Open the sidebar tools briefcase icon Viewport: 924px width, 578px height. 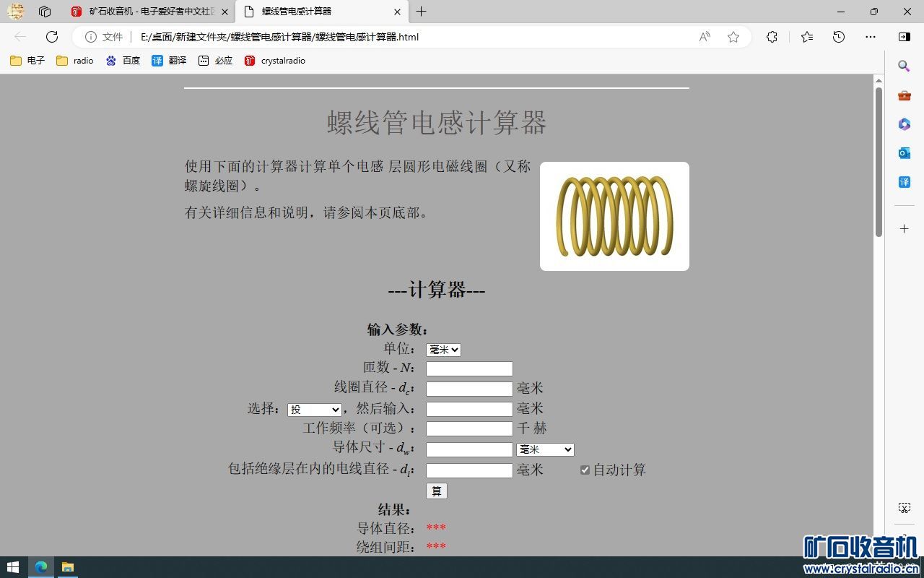(904, 95)
